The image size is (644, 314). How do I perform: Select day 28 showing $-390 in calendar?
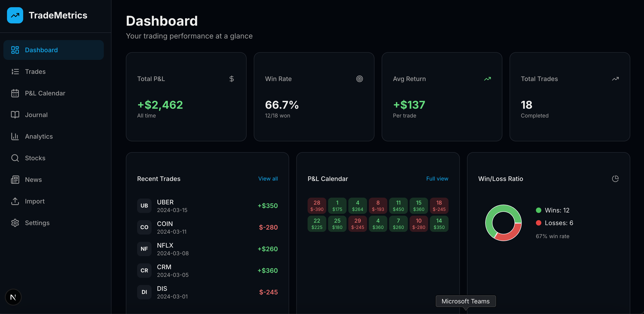(317, 206)
